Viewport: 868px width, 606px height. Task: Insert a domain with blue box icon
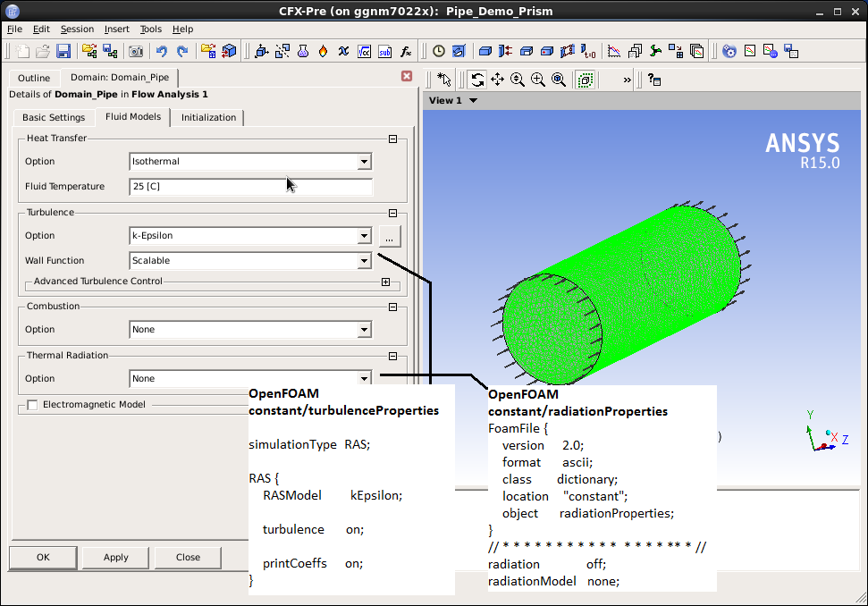485,52
